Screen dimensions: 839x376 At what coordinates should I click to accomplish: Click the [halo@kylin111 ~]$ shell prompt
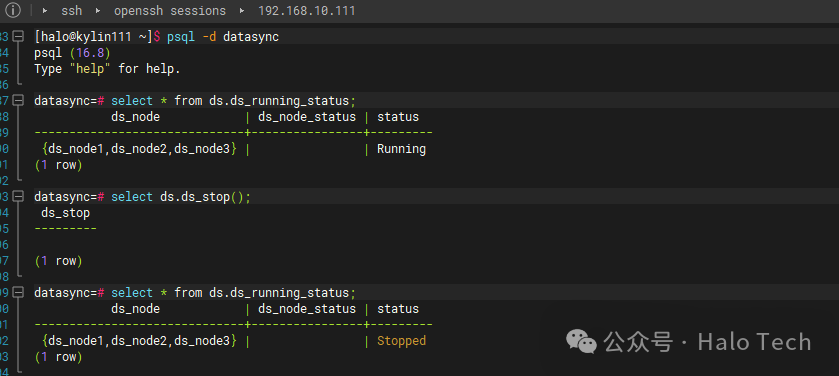97,37
